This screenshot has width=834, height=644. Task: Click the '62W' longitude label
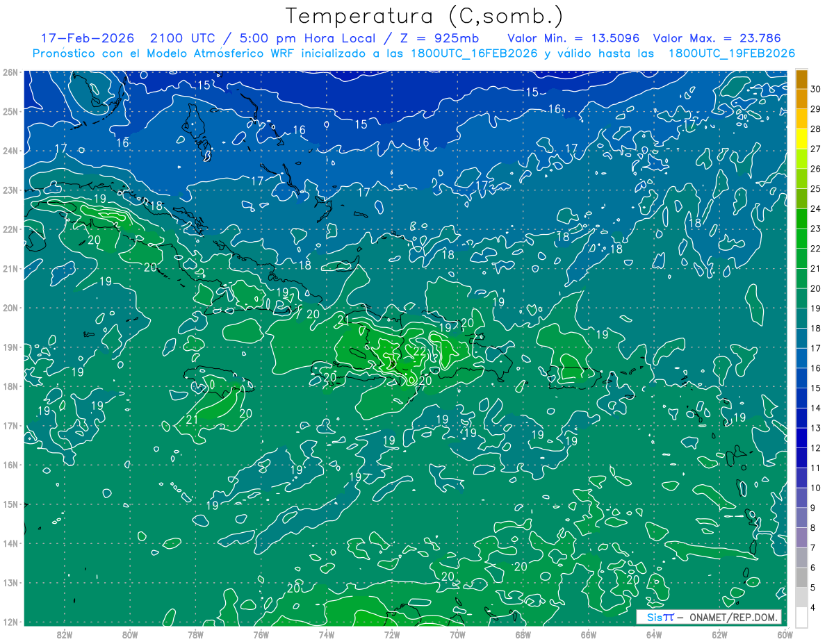click(x=719, y=634)
